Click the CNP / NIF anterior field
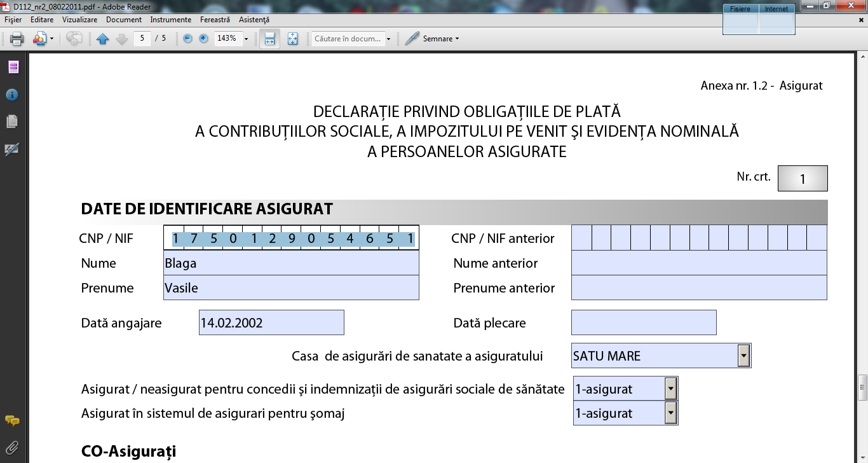This screenshot has height=463, width=868. (699, 238)
